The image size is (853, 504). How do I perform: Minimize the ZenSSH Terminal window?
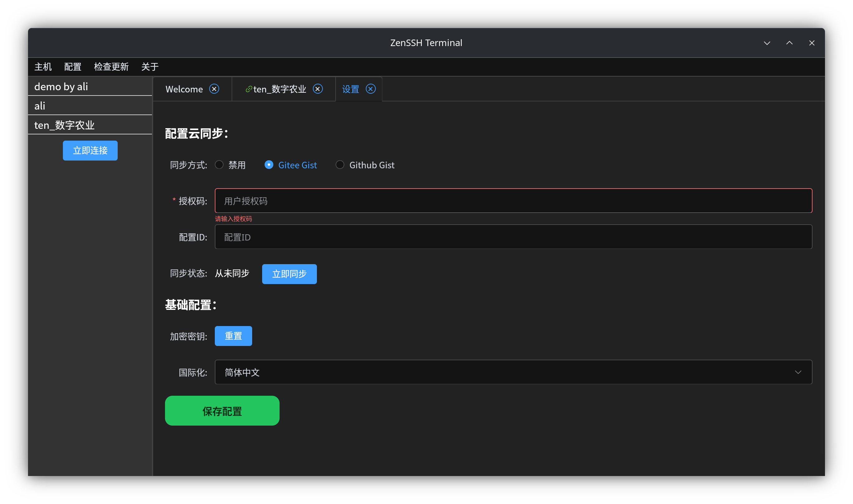pos(767,43)
